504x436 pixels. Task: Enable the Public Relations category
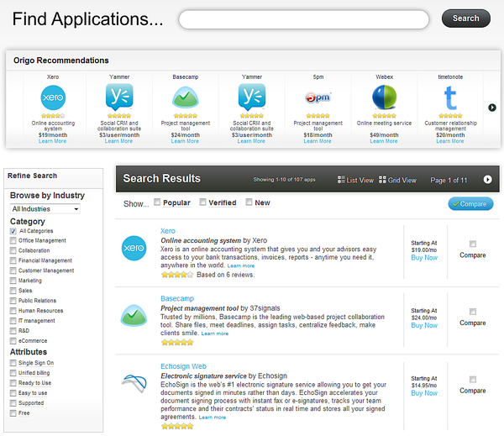13,301
